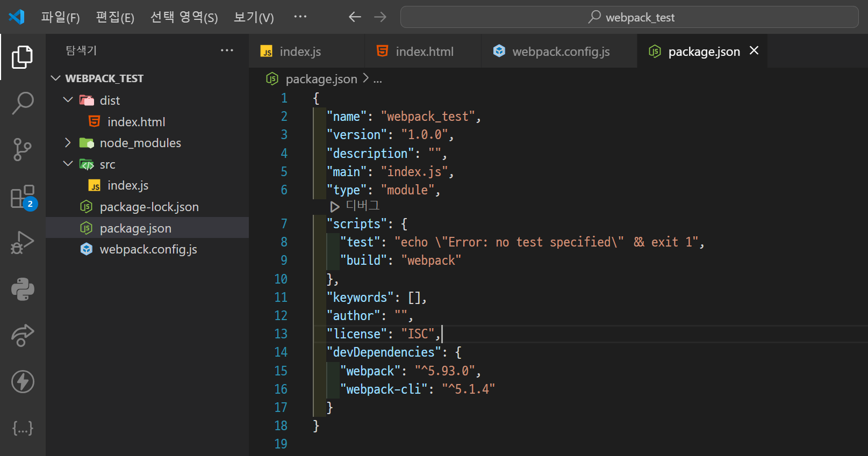Click the "devDependencies" key

coord(384,352)
